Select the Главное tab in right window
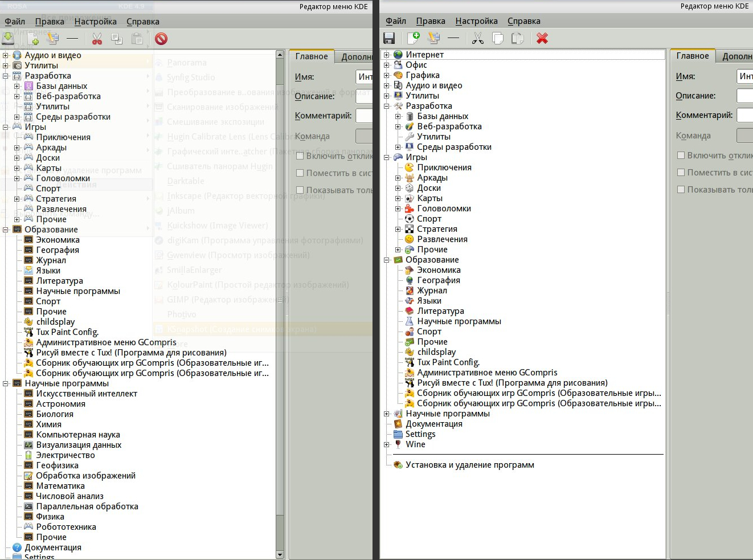The image size is (753, 560). [693, 56]
